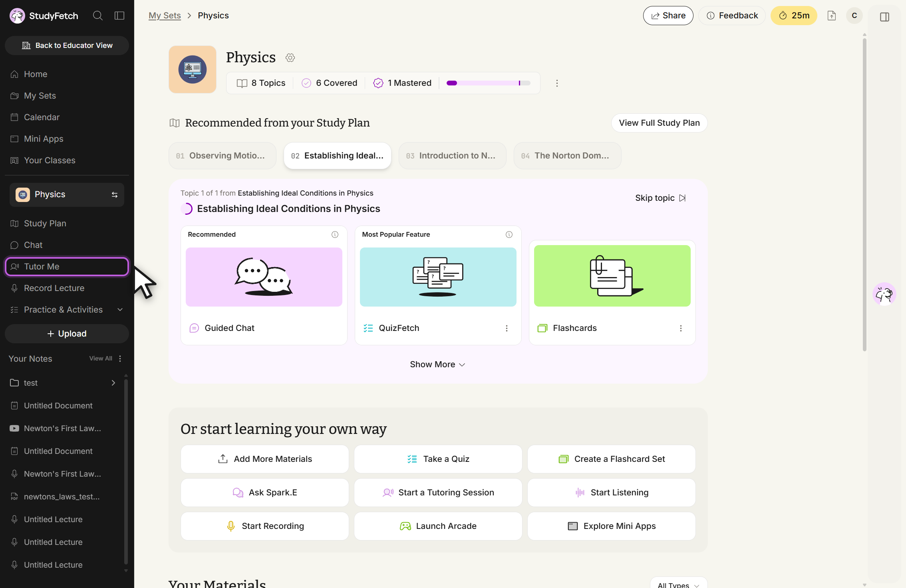Open the Guided Chat card
Screen dimensions: 906x588
[x=264, y=285]
